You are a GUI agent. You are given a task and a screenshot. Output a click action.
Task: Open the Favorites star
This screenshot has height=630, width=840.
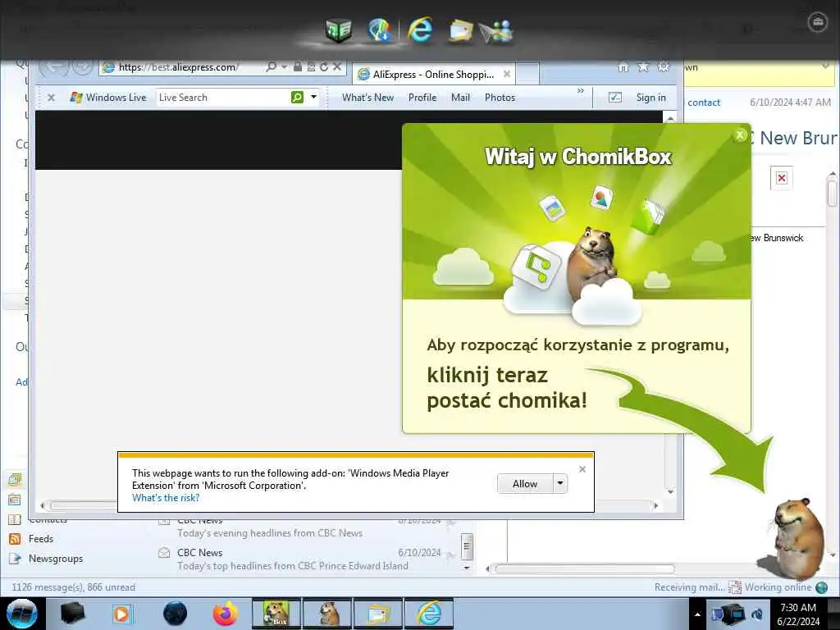tap(643, 67)
